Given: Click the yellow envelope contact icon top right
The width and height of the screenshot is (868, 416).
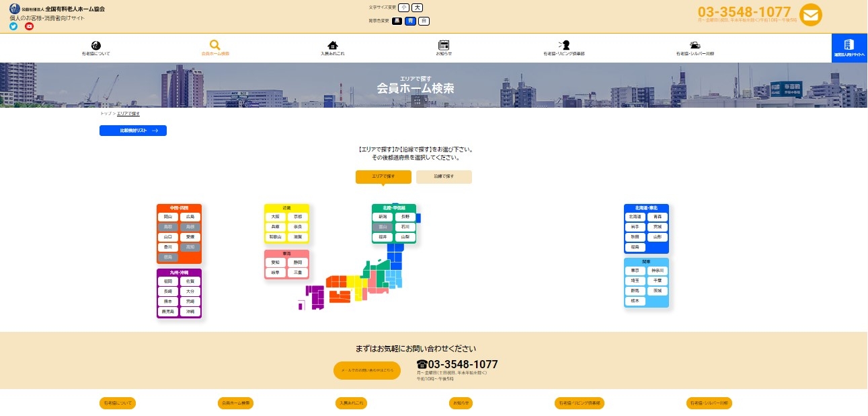Looking at the screenshot, I should click(x=810, y=14).
